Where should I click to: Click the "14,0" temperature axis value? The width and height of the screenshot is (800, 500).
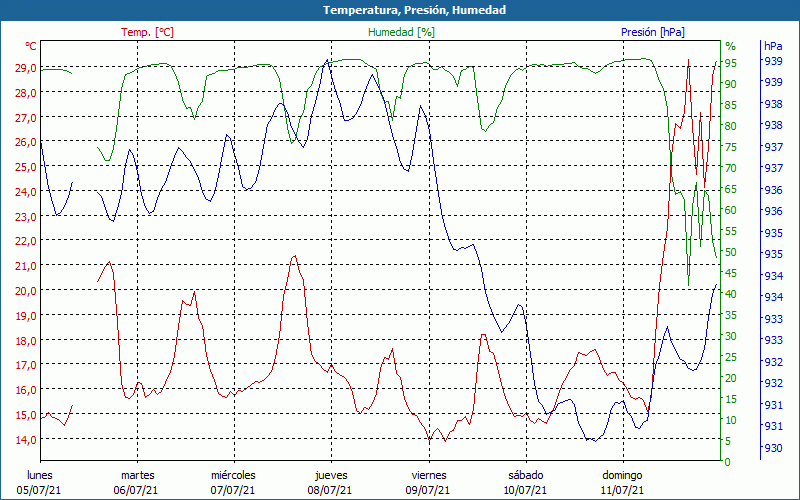(27, 439)
